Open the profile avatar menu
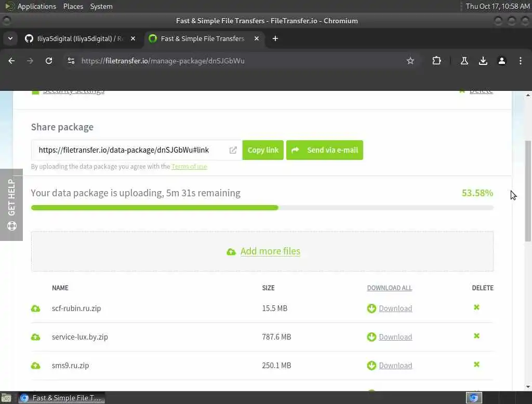Image resolution: width=532 pixels, height=404 pixels. [x=502, y=61]
